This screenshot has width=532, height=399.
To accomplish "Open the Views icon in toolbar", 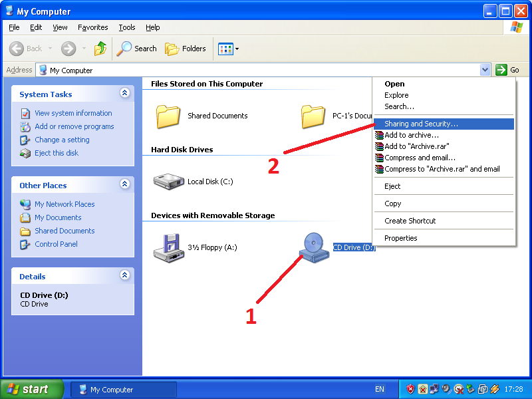I will pyautogui.click(x=225, y=49).
